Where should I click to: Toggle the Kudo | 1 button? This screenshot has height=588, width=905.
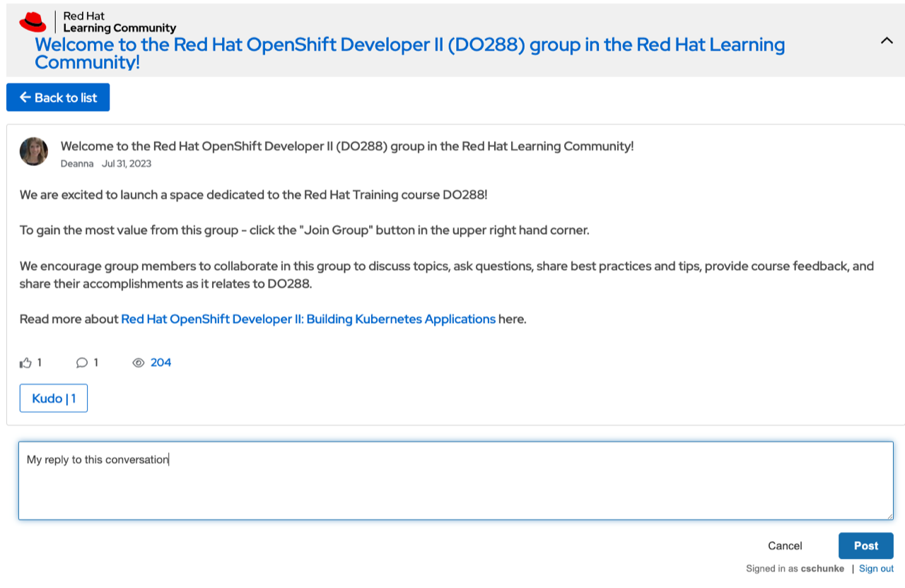pyautogui.click(x=53, y=398)
